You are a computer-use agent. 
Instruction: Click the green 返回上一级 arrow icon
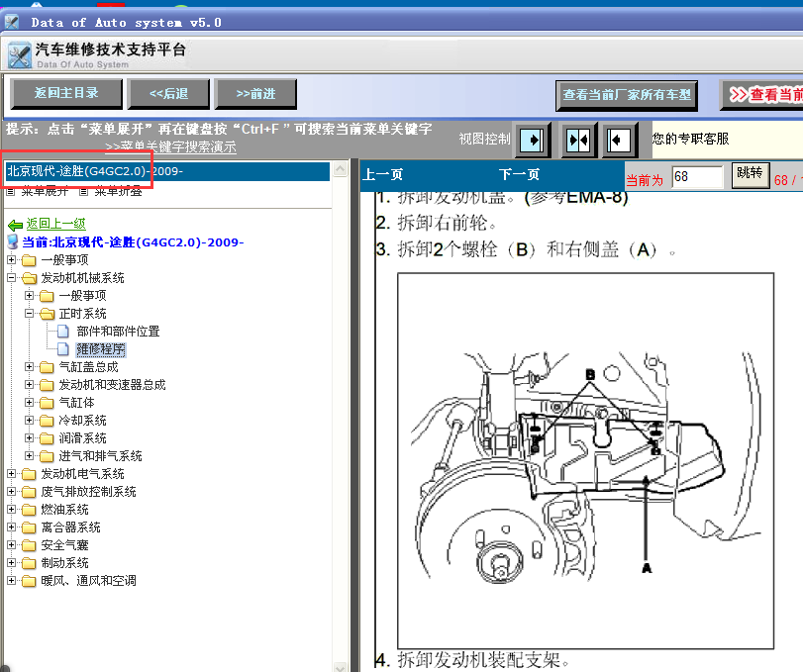15,225
